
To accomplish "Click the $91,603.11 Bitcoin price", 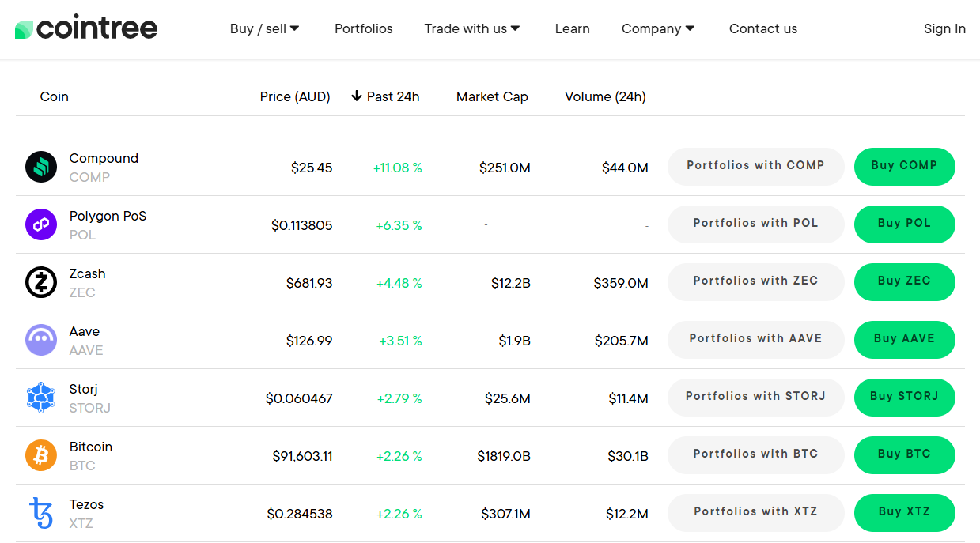I will click(x=302, y=456).
